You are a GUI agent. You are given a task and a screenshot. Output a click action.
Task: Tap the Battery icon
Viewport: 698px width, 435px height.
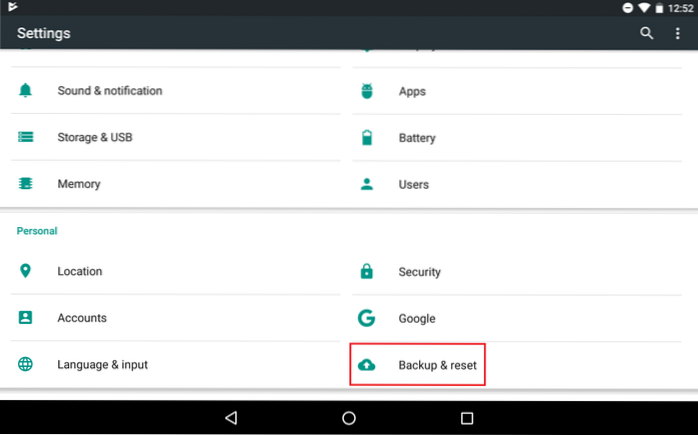367,137
